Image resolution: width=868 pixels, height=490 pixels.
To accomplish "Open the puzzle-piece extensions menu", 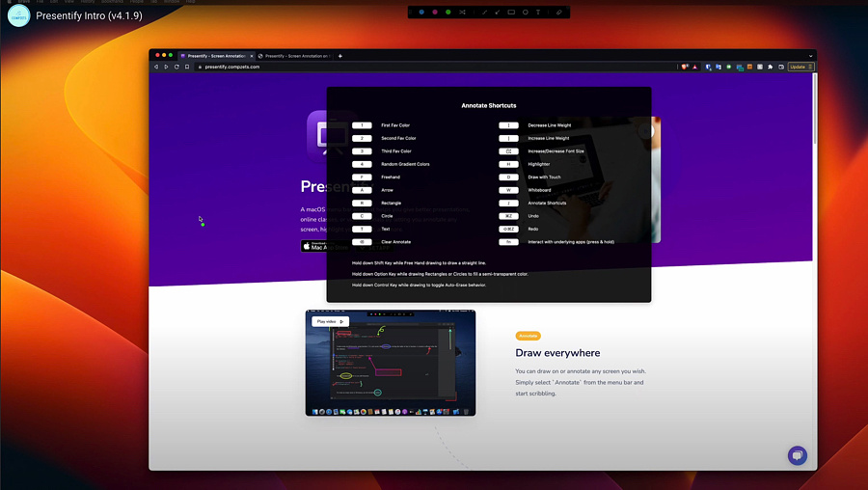I will tap(770, 67).
